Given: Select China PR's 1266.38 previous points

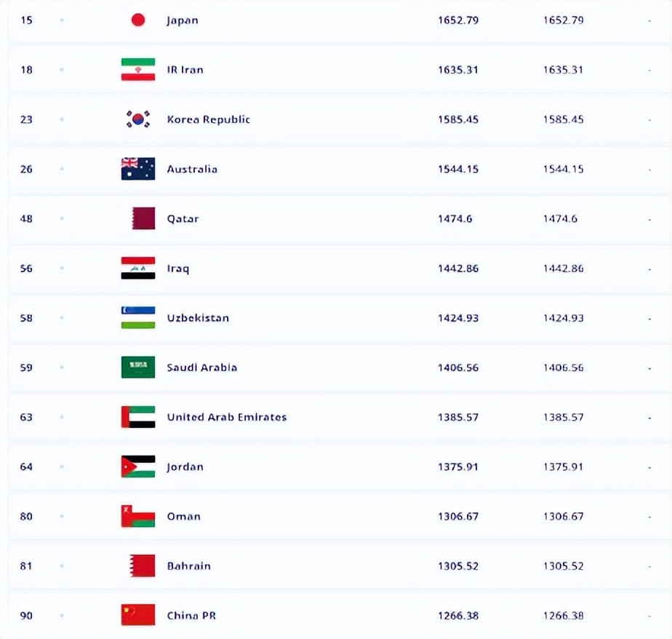Looking at the screenshot, I should [x=563, y=616].
